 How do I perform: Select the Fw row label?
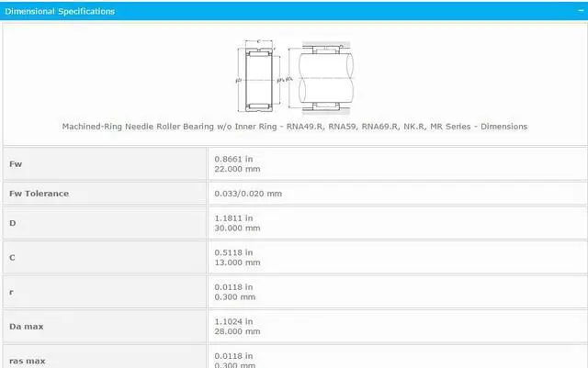pyautogui.click(x=16, y=164)
